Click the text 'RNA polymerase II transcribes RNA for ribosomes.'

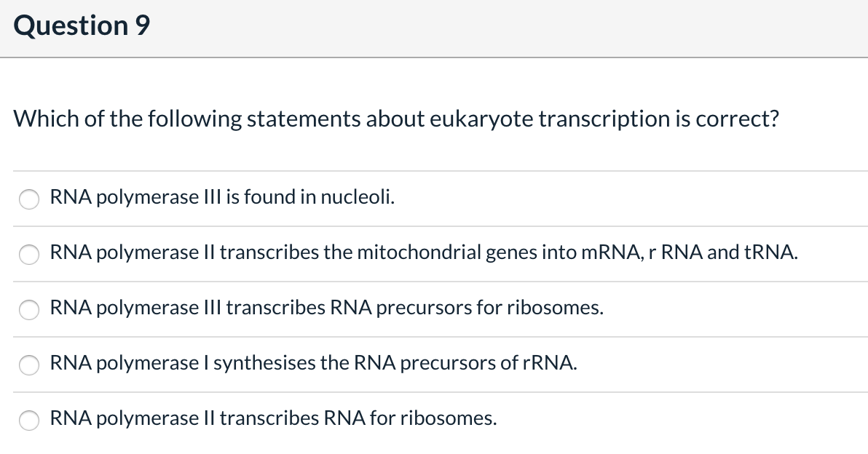pos(274,418)
